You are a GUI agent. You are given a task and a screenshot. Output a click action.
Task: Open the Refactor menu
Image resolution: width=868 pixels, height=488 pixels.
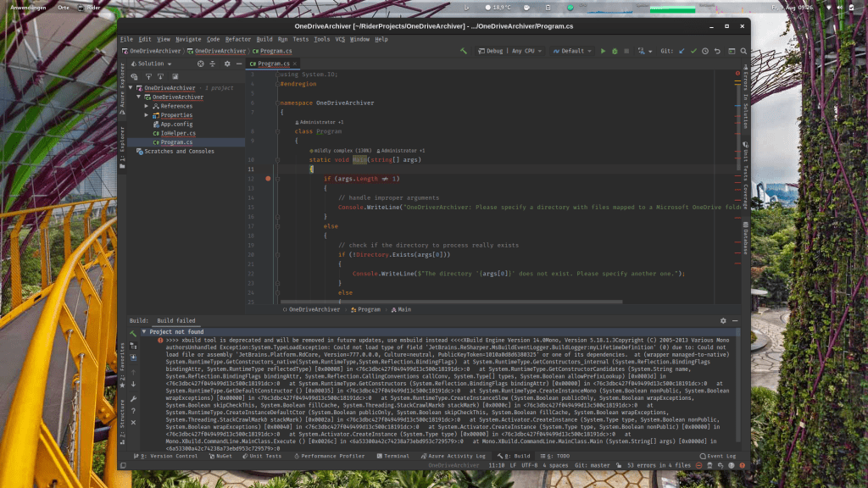coord(237,39)
